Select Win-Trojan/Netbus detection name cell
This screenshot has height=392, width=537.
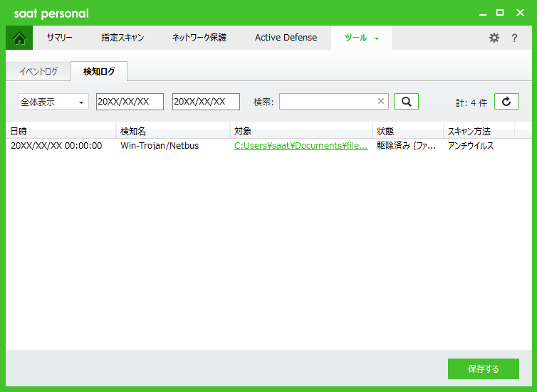click(160, 146)
